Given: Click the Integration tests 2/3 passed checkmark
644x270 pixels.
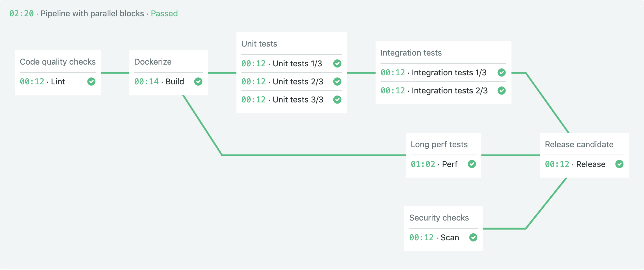Looking at the screenshot, I should (x=502, y=90).
